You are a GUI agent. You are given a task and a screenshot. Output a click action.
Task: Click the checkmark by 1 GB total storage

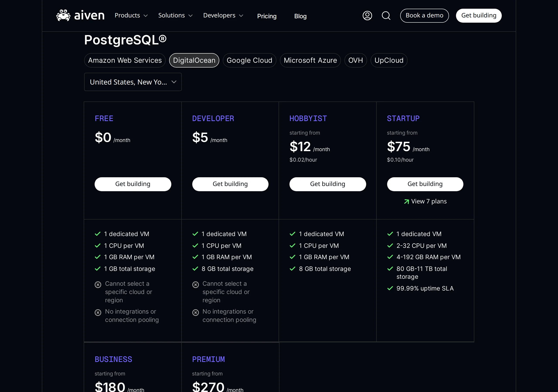pos(98,269)
